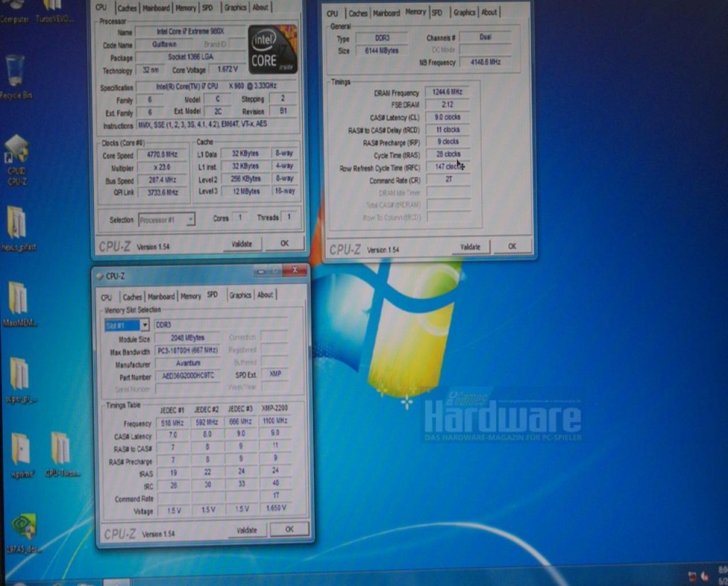Screen dimensions: 728x586
Task: Expand the Processor #1 selection dropdown
Action: [x=166, y=219]
